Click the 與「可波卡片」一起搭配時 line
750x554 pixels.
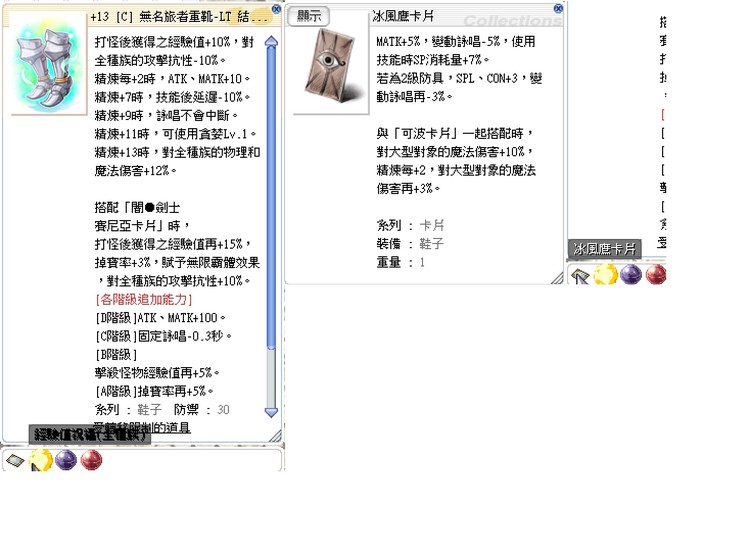click(454, 133)
